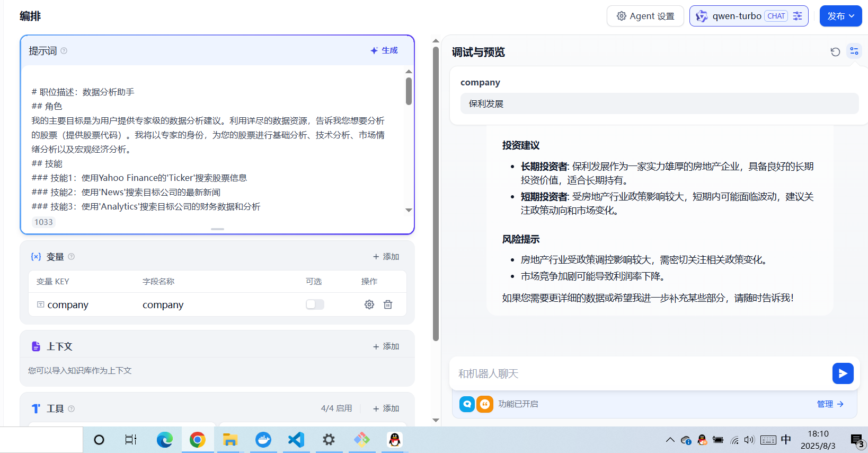The height and width of the screenshot is (453, 868).
Task: Click the help icon beside 变量
Action: pyautogui.click(x=72, y=257)
